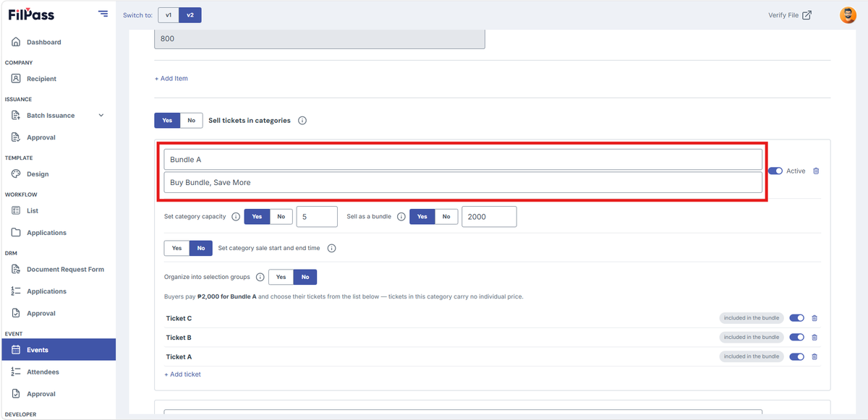Select Yes for Sell tickets in categories

pos(167,121)
